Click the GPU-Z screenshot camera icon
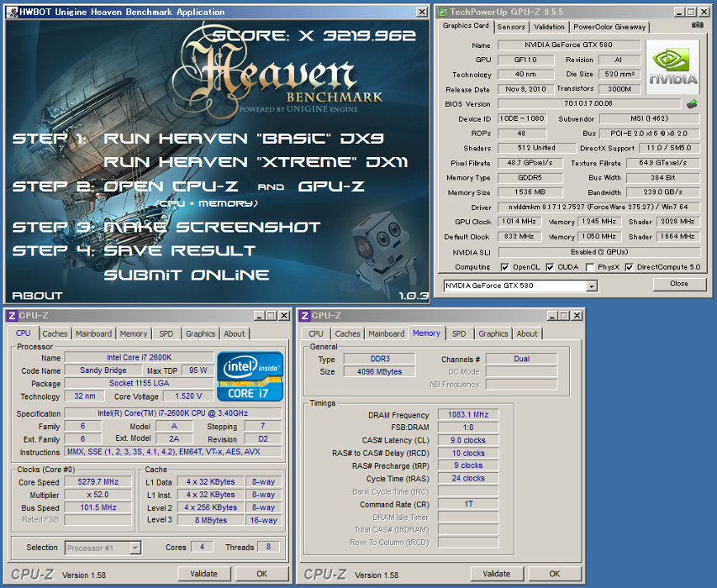This screenshot has height=588, width=717. (x=698, y=25)
